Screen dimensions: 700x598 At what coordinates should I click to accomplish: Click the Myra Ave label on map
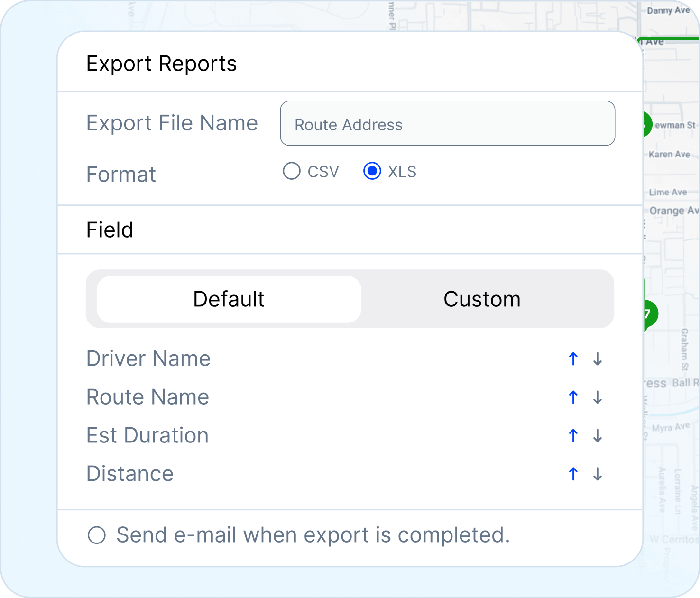671,427
